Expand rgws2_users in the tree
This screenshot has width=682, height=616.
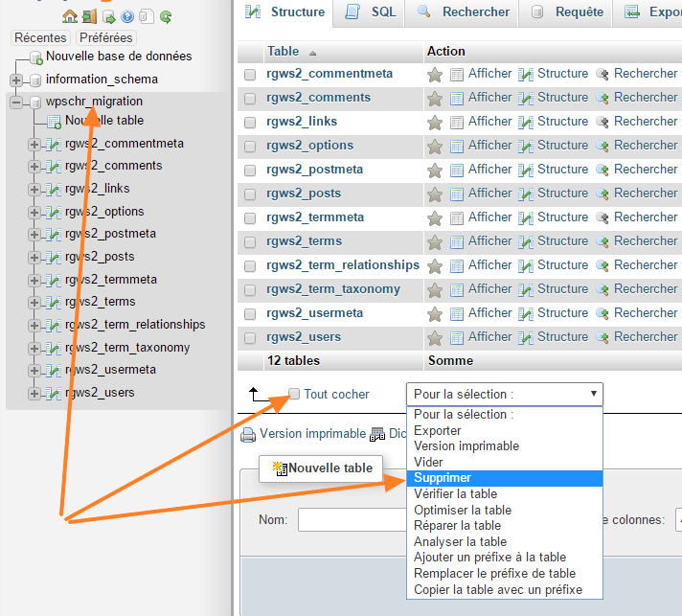coord(34,394)
